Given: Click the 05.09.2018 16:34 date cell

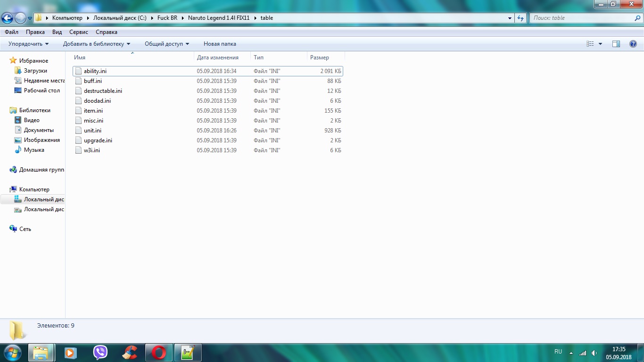Looking at the screenshot, I should click(x=216, y=71).
